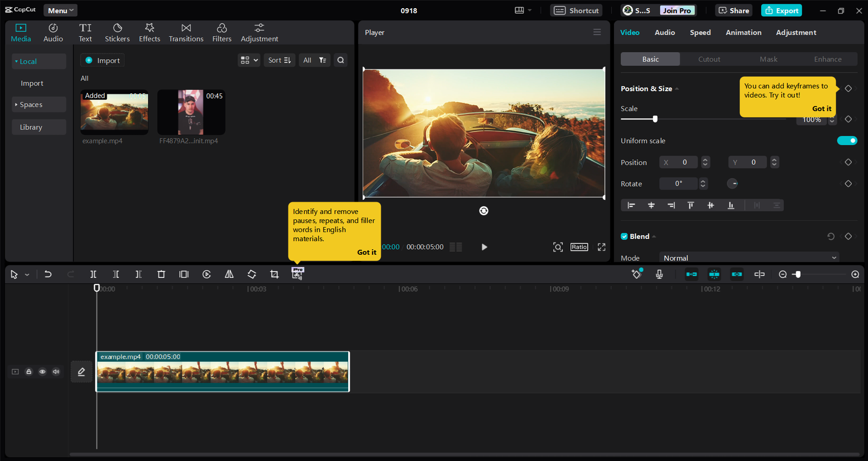The image size is (868, 461).
Task: Click the Import media button
Action: (x=103, y=60)
